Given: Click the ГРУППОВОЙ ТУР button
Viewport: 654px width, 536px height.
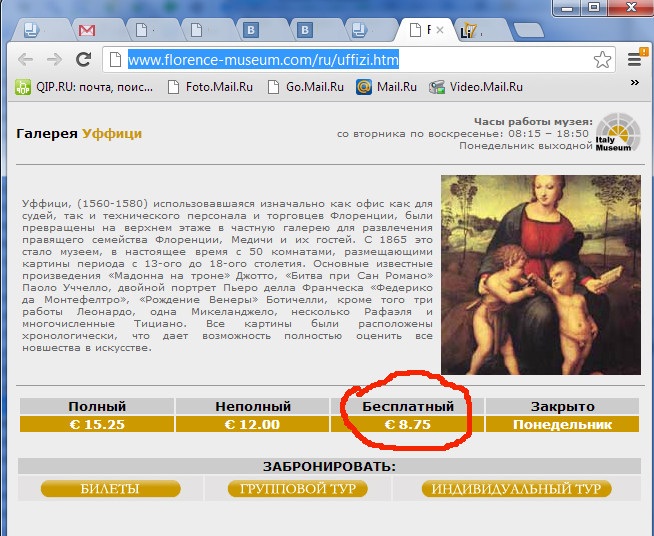Looking at the screenshot, I should pos(298,488).
